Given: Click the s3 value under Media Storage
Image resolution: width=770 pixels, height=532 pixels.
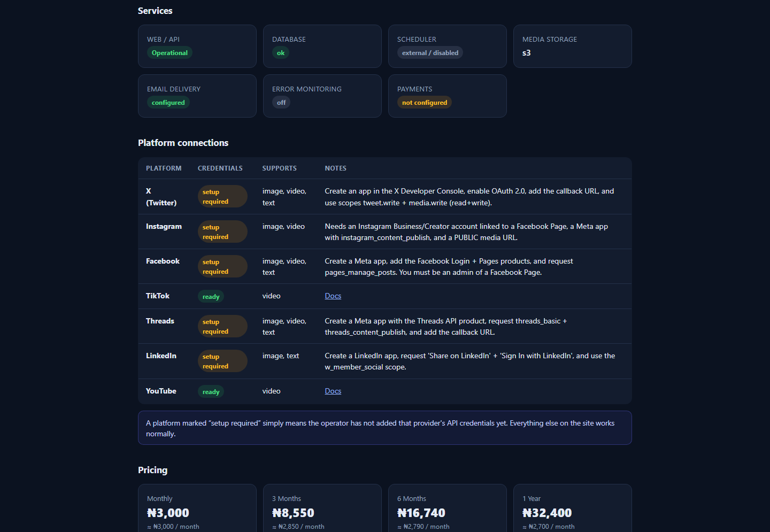Looking at the screenshot, I should [x=527, y=53].
